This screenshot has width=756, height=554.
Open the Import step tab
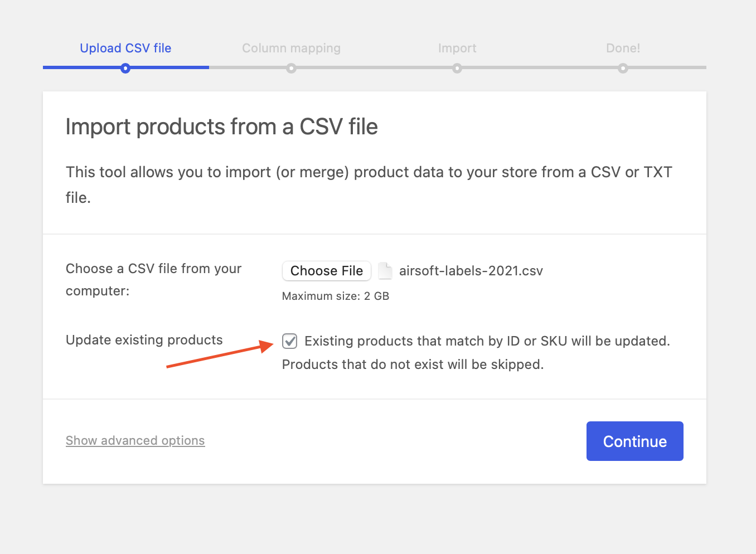tap(457, 48)
